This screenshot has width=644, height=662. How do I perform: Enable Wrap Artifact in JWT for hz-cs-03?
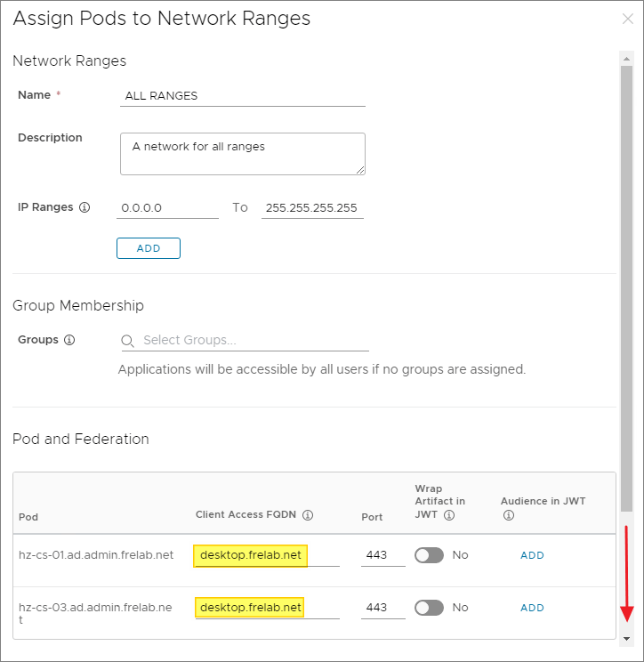(x=429, y=608)
